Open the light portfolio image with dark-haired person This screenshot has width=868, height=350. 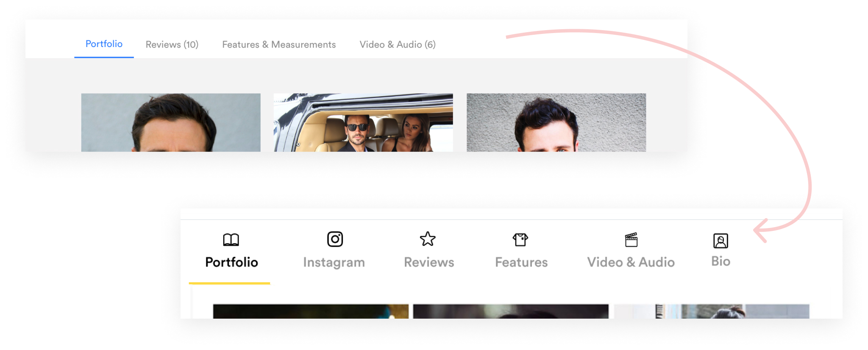(x=712, y=311)
